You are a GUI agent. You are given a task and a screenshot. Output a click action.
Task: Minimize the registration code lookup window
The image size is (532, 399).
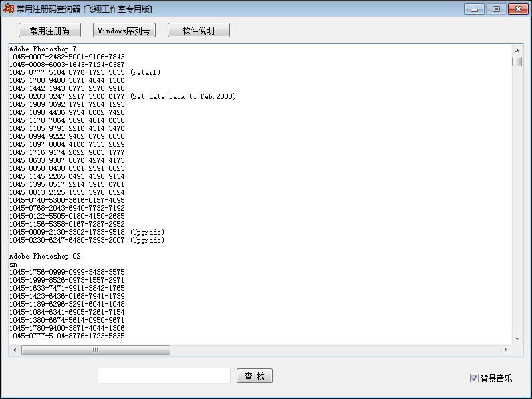[x=473, y=9]
